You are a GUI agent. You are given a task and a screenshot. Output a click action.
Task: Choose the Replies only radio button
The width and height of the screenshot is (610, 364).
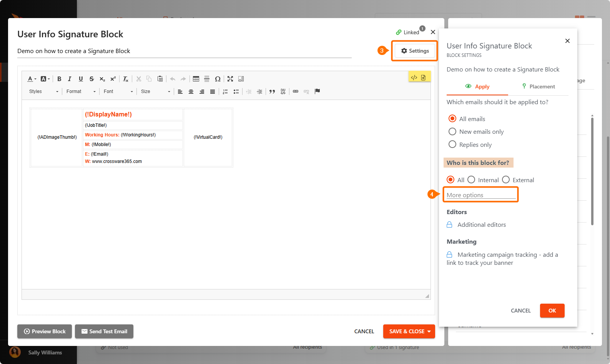tap(452, 145)
